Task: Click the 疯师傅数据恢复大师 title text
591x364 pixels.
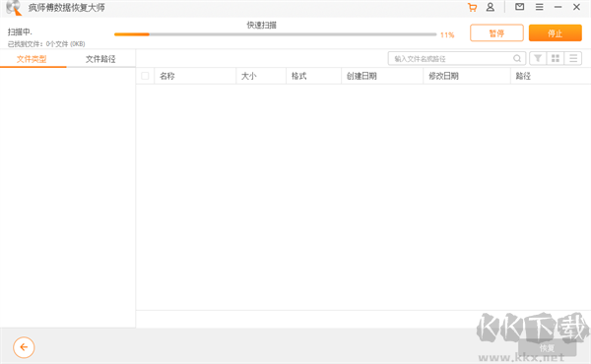Action: point(67,8)
